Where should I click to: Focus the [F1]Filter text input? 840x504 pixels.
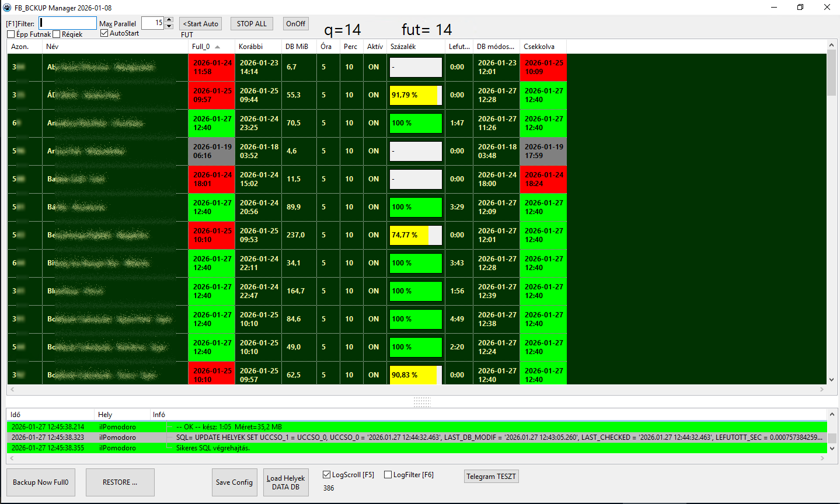click(x=68, y=23)
